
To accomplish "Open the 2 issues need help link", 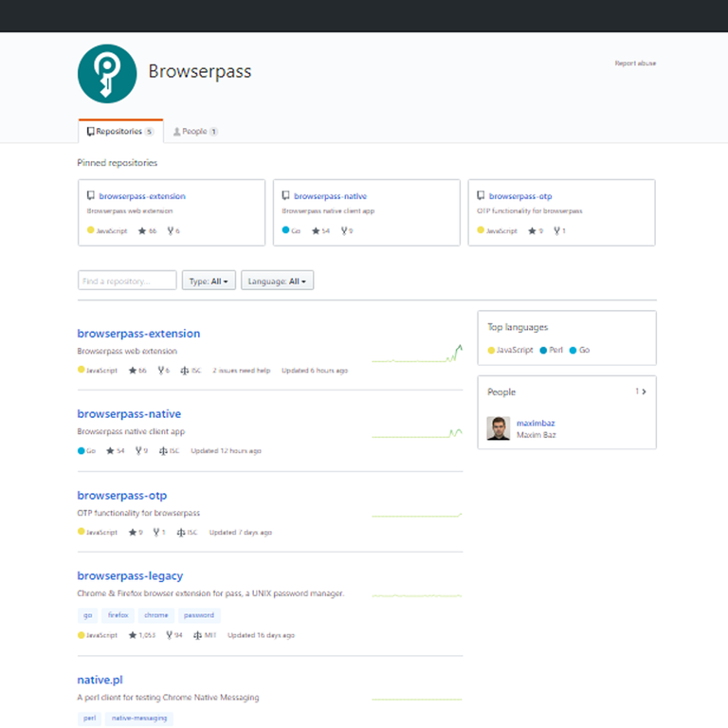I will [241, 371].
